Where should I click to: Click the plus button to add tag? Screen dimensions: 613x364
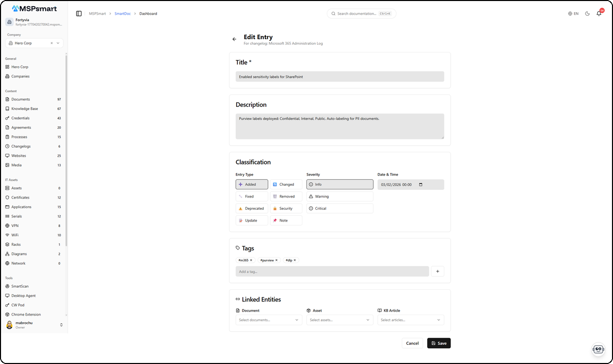[437, 271]
